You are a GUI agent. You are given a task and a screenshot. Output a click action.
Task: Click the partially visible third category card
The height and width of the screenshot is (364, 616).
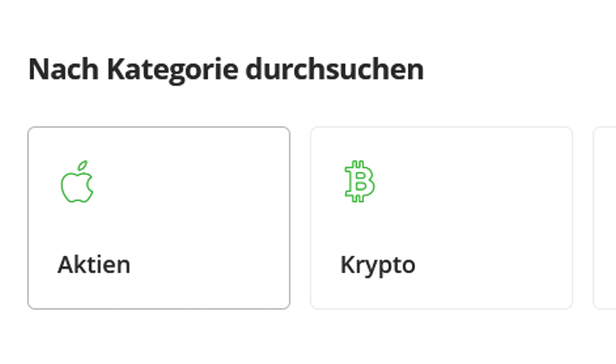point(604,218)
